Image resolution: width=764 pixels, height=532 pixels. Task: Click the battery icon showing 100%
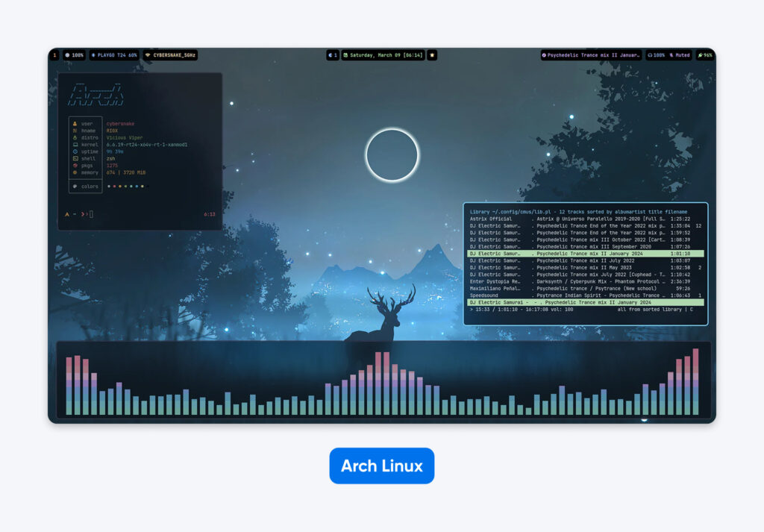[x=68, y=55]
